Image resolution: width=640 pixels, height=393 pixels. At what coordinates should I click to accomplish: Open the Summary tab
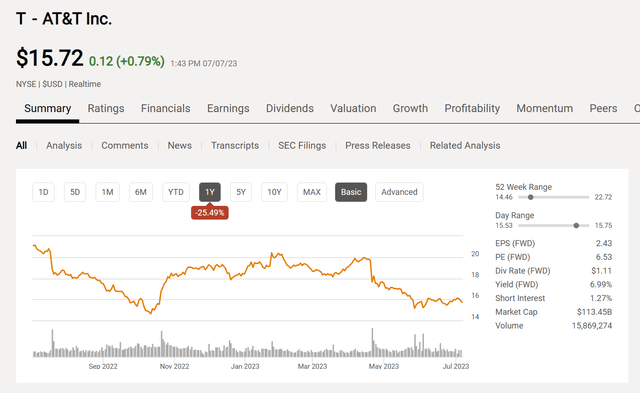pyautogui.click(x=47, y=109)
